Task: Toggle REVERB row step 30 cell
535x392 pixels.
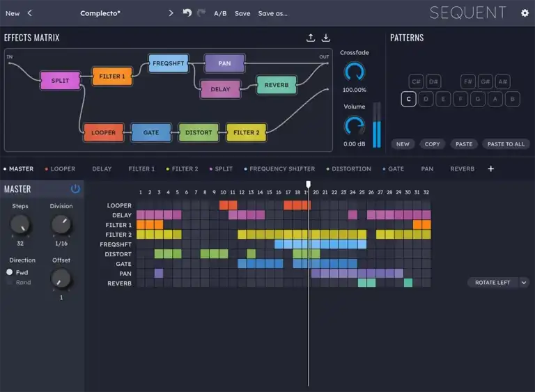Action: click(x=408, y=283)
